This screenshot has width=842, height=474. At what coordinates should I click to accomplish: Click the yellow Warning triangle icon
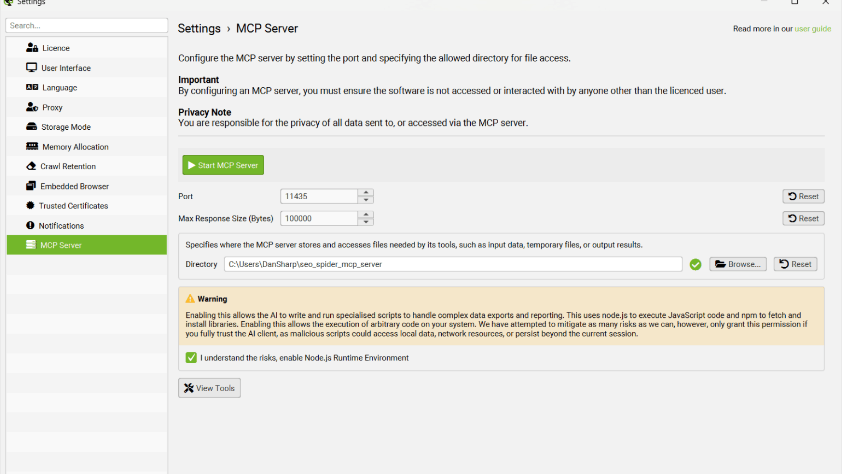point(190,298)
